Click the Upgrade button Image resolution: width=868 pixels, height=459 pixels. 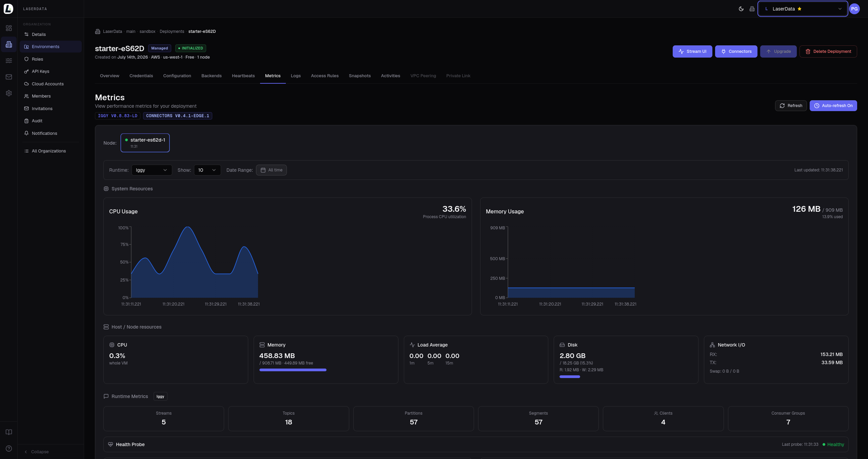click(x=778, y=51)
